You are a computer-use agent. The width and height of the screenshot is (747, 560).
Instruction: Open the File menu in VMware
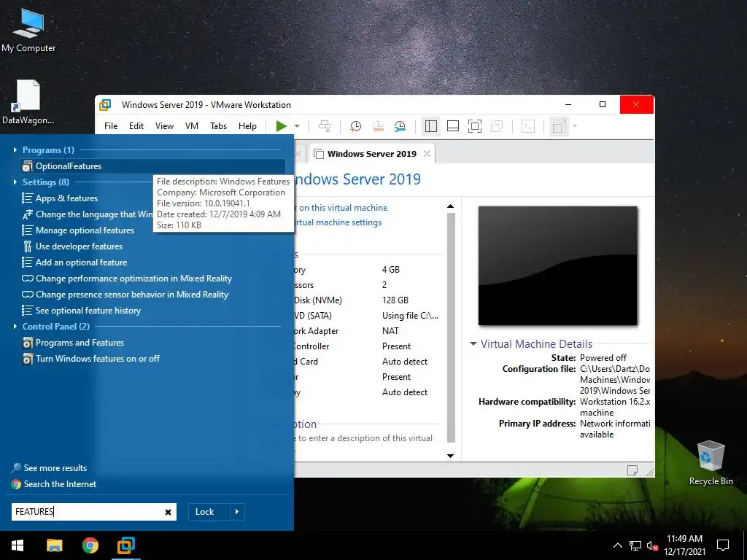point(111,126)
